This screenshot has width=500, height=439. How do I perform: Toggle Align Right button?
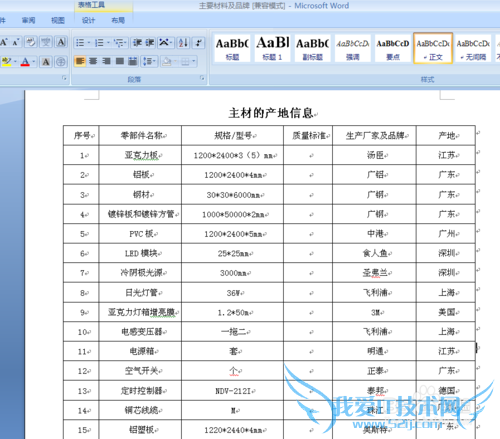click(106, 61)
